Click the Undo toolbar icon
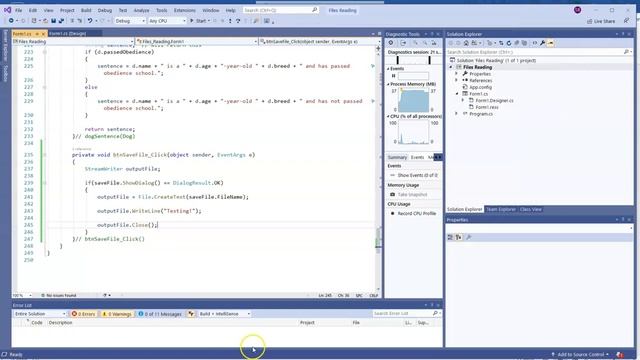The image size is (640, 360). 90,21
